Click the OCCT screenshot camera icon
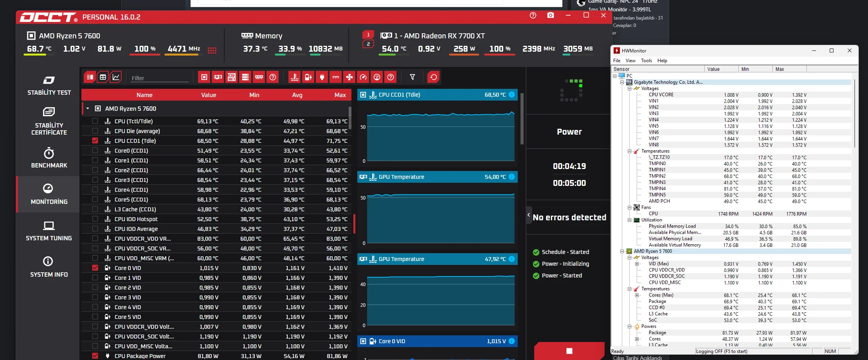 [551, 15]
